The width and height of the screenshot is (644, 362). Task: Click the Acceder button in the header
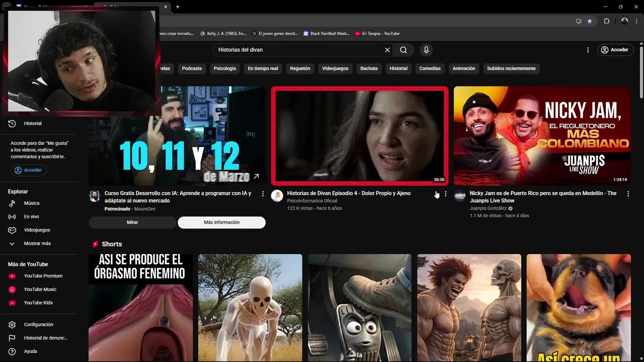614,50
